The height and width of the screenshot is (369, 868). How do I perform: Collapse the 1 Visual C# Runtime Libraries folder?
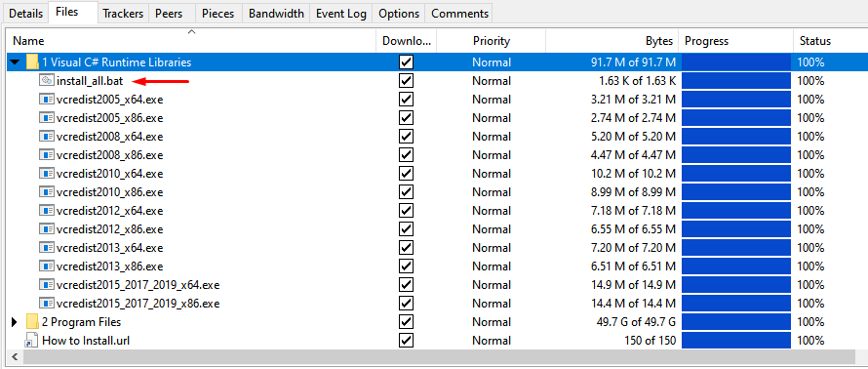15,62
